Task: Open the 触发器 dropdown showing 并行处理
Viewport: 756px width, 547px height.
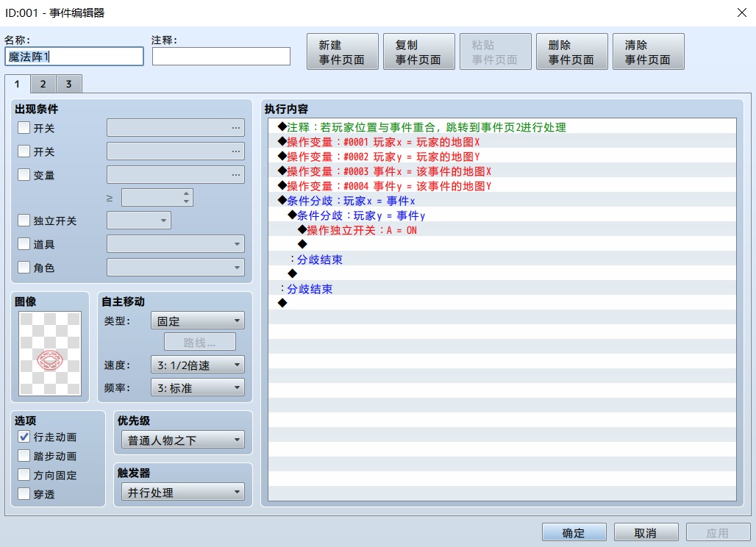Action: click(182, 492)
